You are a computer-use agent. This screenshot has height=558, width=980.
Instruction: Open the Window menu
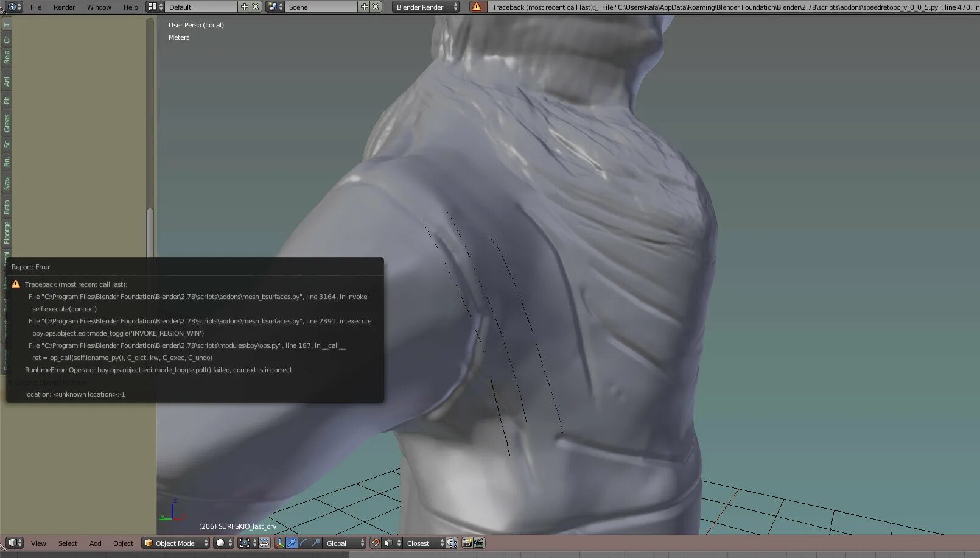[x=99, y=7]
